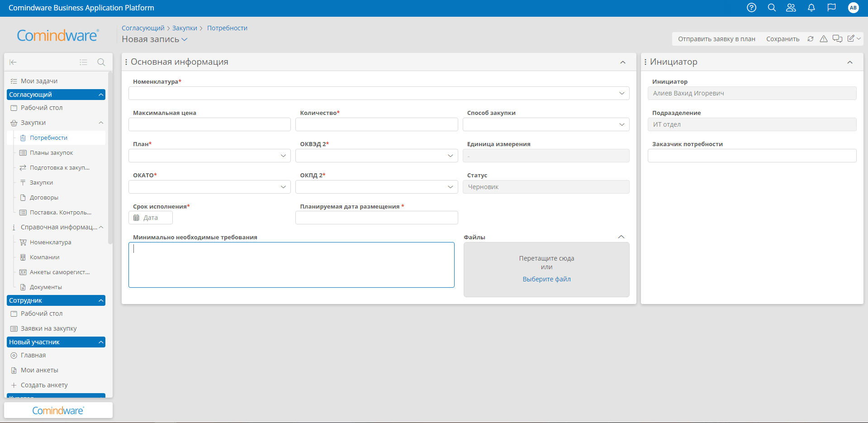
Task: Click the Максимальная цена input field
Action: pyautogui.click(x=209, y=124)
